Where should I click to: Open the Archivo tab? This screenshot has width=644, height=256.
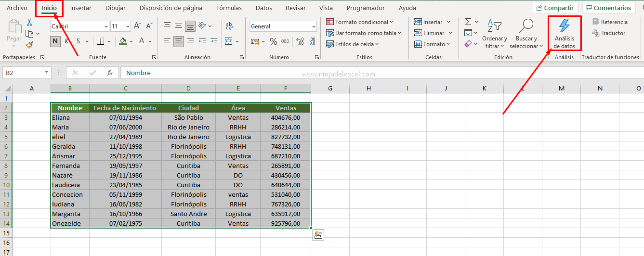[x=17, y=8]
